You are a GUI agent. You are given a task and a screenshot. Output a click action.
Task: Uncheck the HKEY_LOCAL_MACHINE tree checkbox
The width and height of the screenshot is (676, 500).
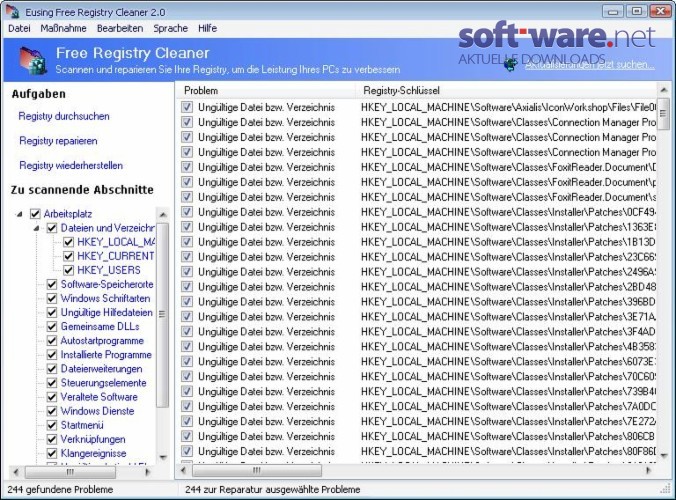pos(69,242)
